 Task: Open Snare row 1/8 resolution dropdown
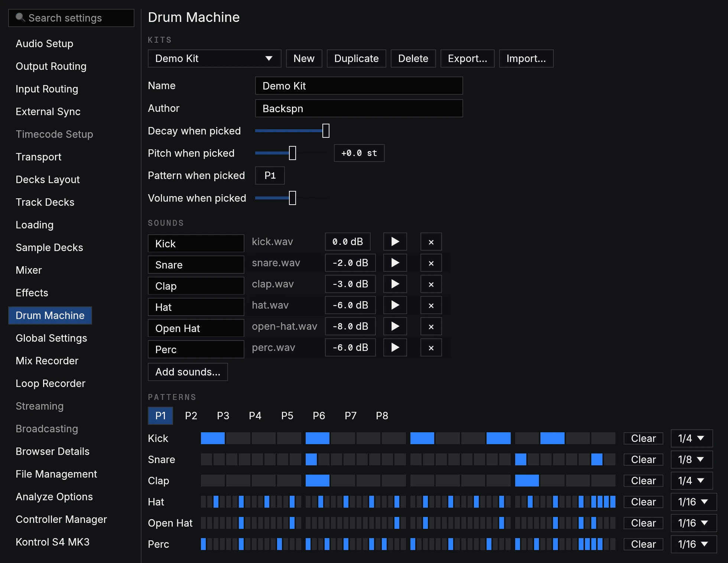coord(692,459)
